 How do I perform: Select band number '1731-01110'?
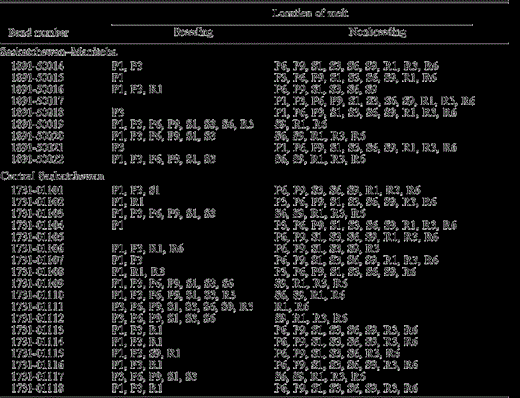tap(37, 295)
